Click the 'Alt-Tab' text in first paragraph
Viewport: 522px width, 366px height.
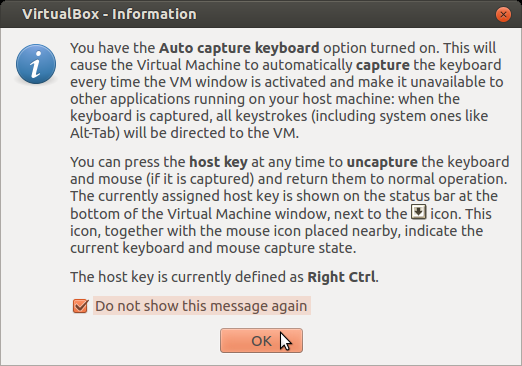tap(93, 133)
